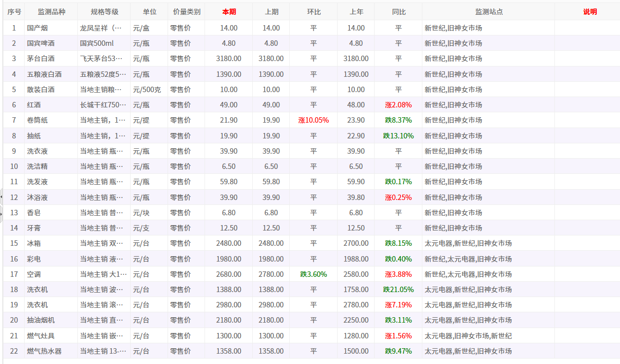The width and height of the screenshot is (620, 364).
Task: Click spec cell 飞天茅台53 in row 3
Action: coord(103,59)
